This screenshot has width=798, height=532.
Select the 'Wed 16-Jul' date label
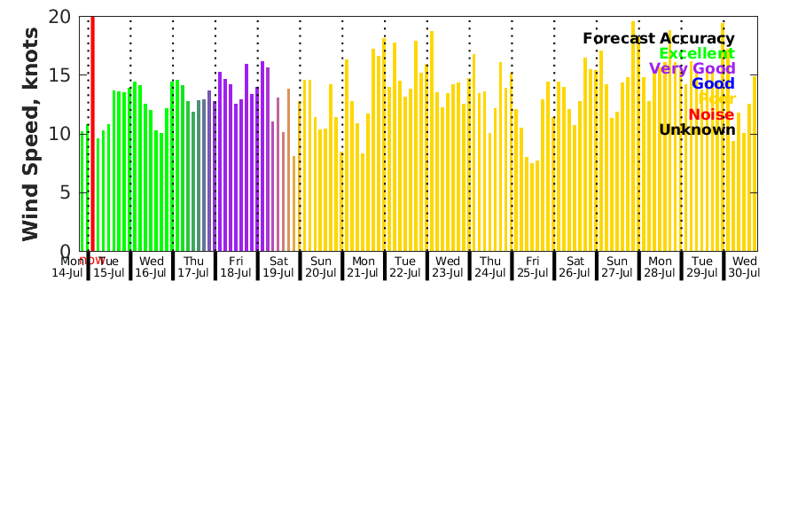pos(151,267)
